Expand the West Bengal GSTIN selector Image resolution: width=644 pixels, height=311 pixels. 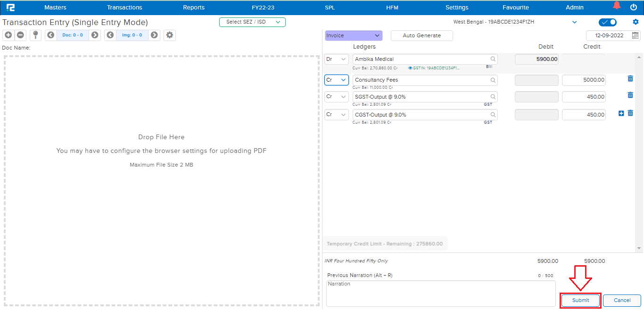tap(574, 22)
